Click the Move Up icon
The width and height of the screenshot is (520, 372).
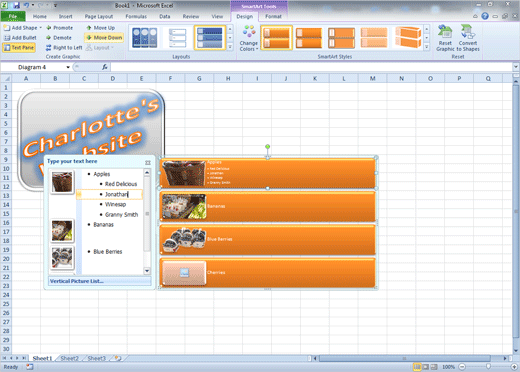(89, 28)
